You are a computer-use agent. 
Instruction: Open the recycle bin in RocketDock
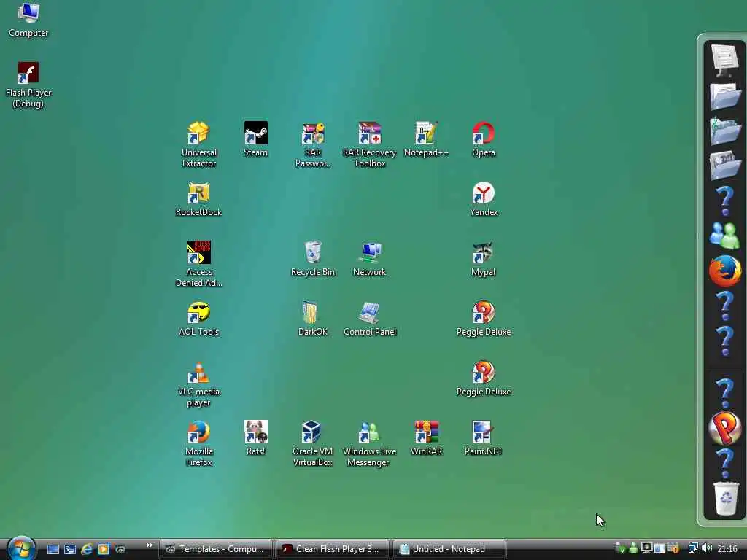click(x=726, y=498)
